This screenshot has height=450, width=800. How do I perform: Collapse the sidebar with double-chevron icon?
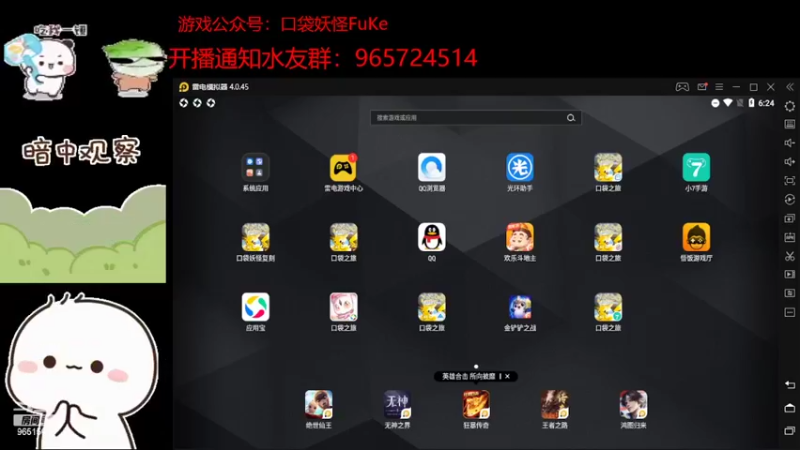[x=790, y=87]
